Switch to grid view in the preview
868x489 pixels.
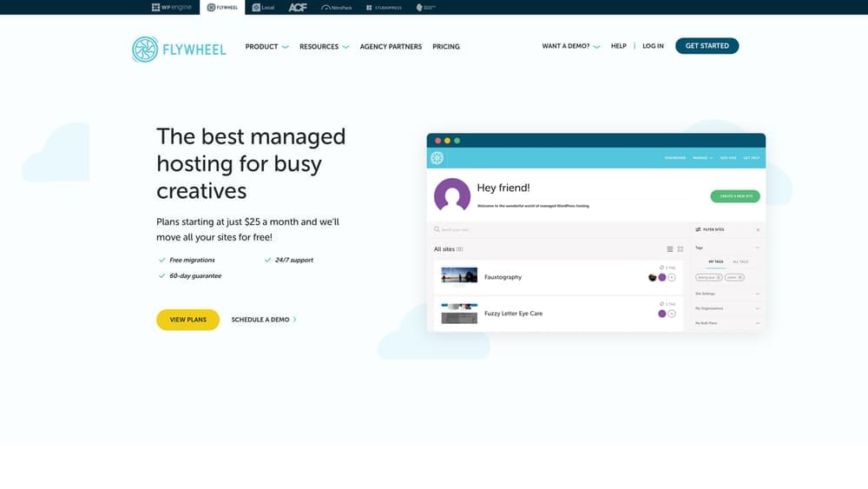pos(681,249)
